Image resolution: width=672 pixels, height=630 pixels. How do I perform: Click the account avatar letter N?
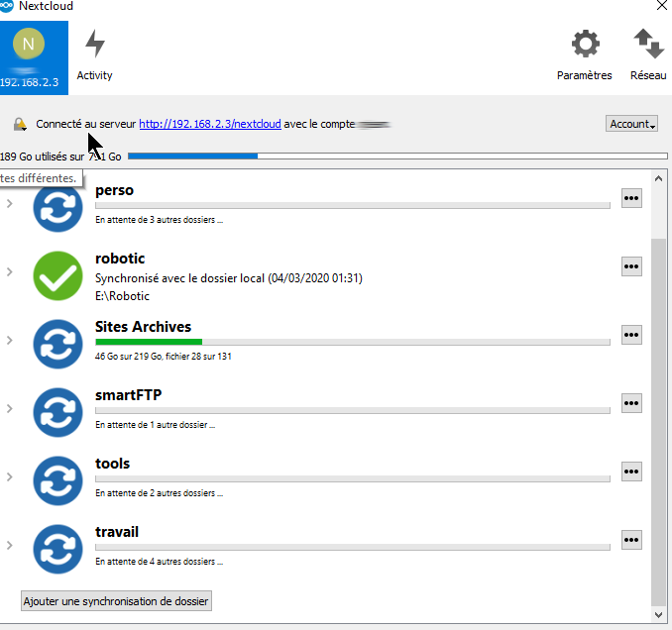(29, 44)
